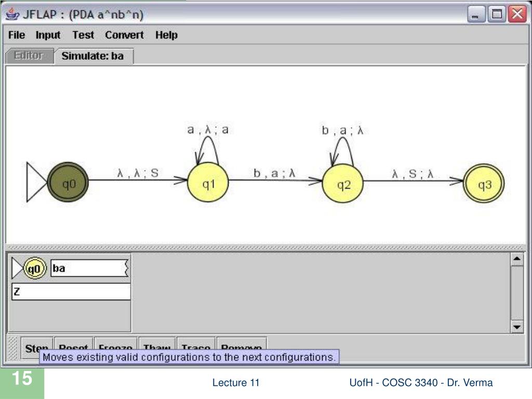Viewport: 532px width, 399px height.
Task: Click the stack field showing Z
Action: click(71, 292)
